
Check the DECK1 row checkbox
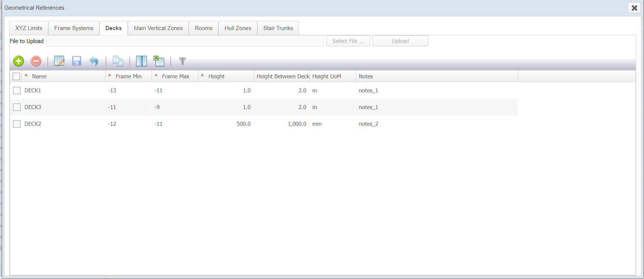point(16,91)
